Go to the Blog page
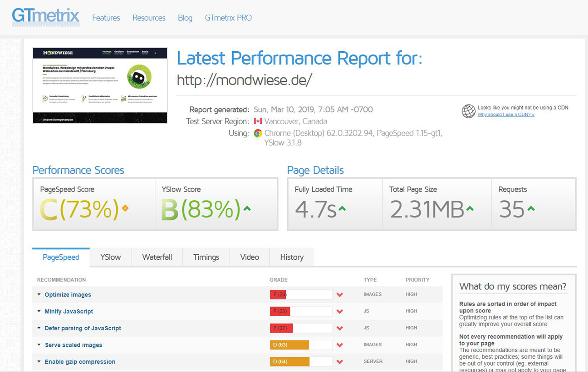The image size is (588, 372). pyautogui.click(x=185, y=18)
